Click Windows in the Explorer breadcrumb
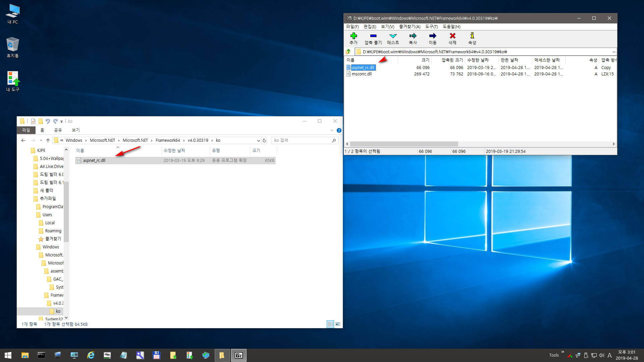 [74, 140]
